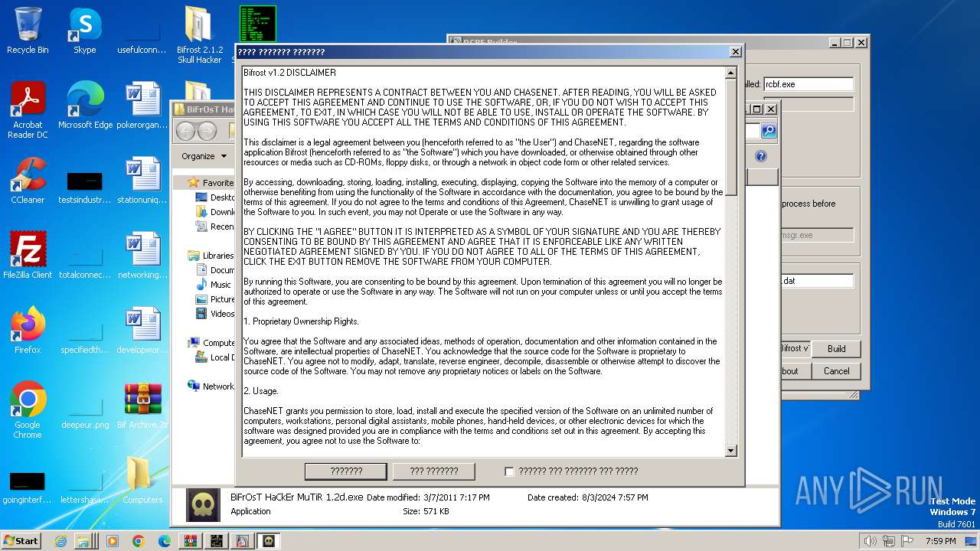Click the search icon in the Explorer window
Screen dimensions: 980x551
[x=769, y=131]
